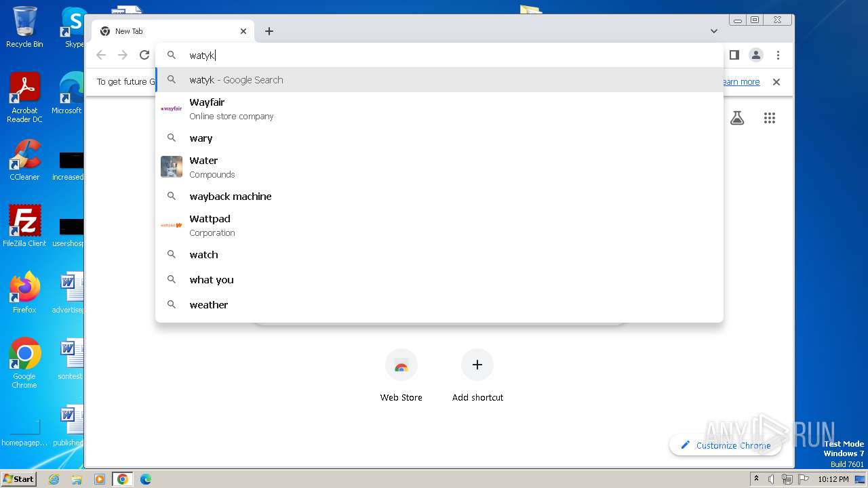Click the Add shortcut button
The width and height of the screenshot is (868, 488).
click(477, 376)
